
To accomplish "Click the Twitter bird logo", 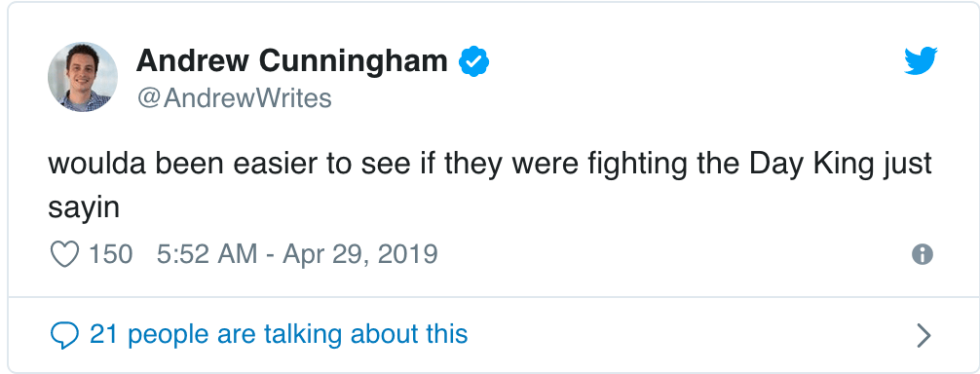I will [921, 60].
